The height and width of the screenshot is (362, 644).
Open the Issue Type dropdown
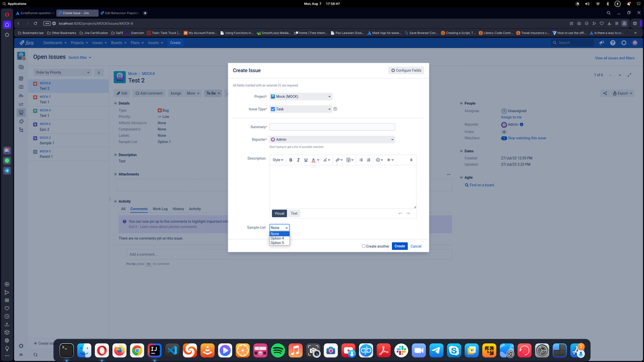click(300, 109)
